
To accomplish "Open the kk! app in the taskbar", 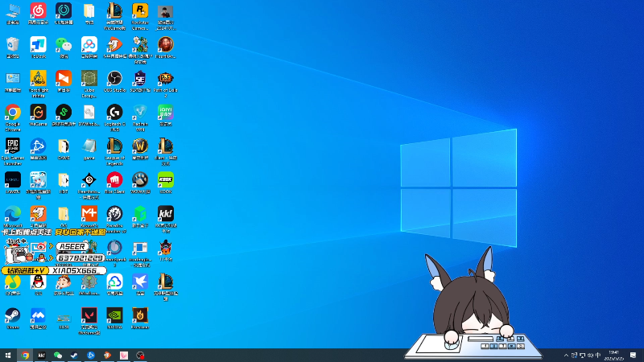I will click(x=42, y=355).
